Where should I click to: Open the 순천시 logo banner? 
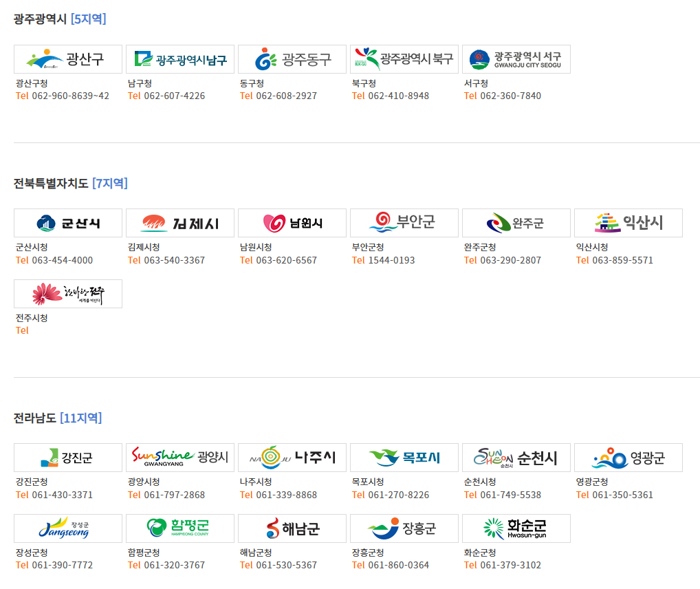click(x=516, y=458)
